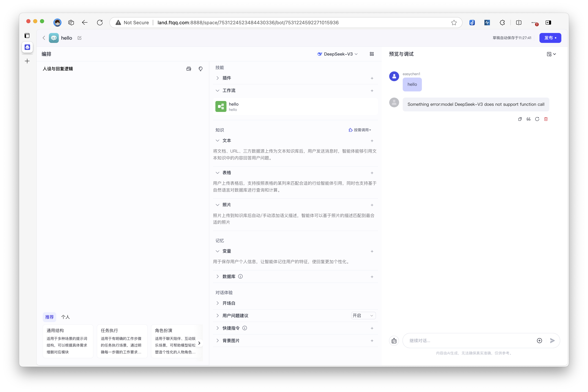Click the attach plus icon in chat input
Screen dimensions: 588x392
point(539,341)
